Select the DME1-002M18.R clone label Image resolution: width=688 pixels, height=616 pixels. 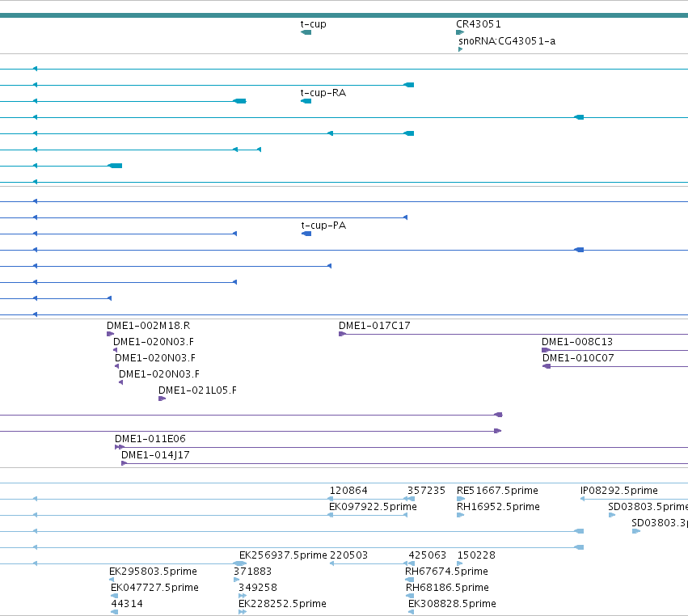(x=148, y=326)
